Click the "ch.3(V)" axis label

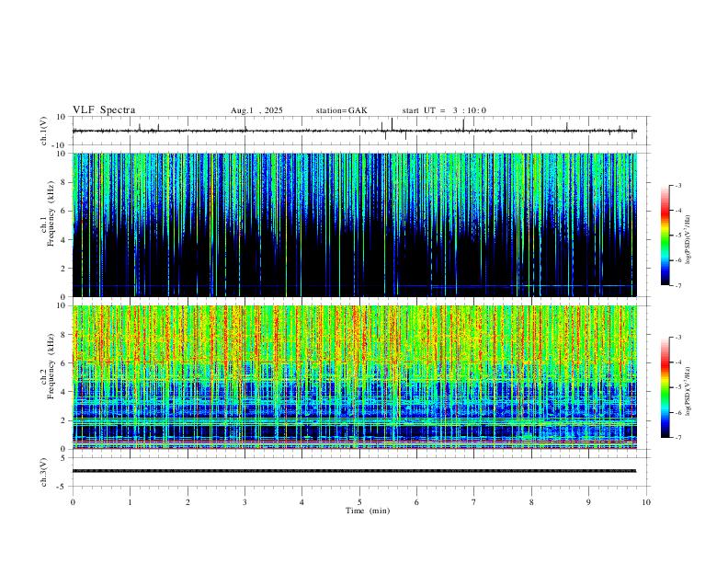pyautogui.click(x=44, y=472)
